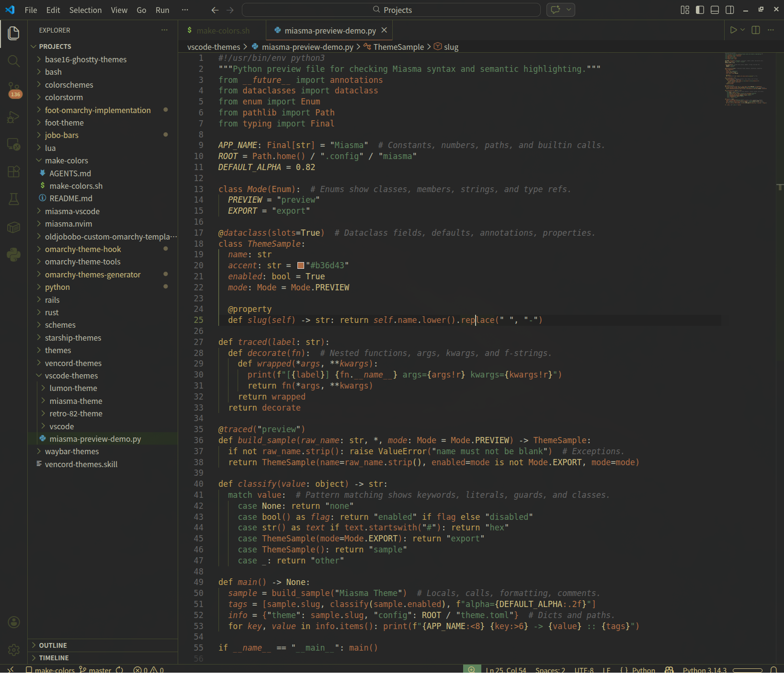The image size is (784, 677).
Task: Go back with the left arrow
Action: pos(215,10)
